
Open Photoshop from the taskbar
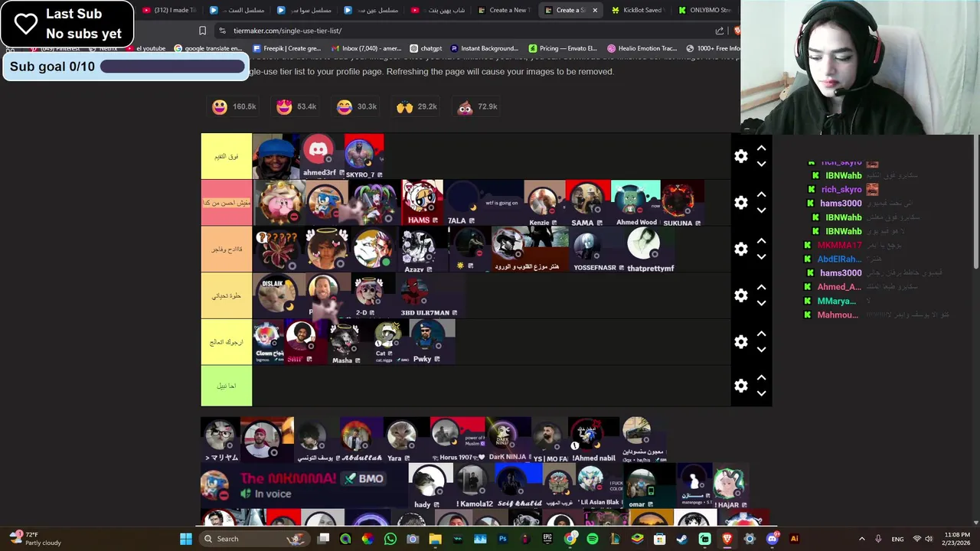pos(502,539)
